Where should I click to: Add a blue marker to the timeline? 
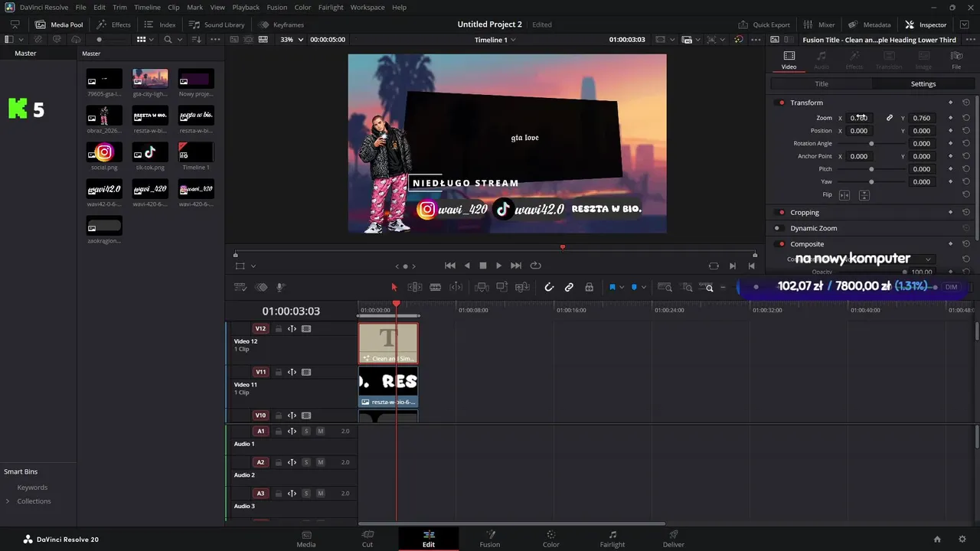(x=634, y=287)
